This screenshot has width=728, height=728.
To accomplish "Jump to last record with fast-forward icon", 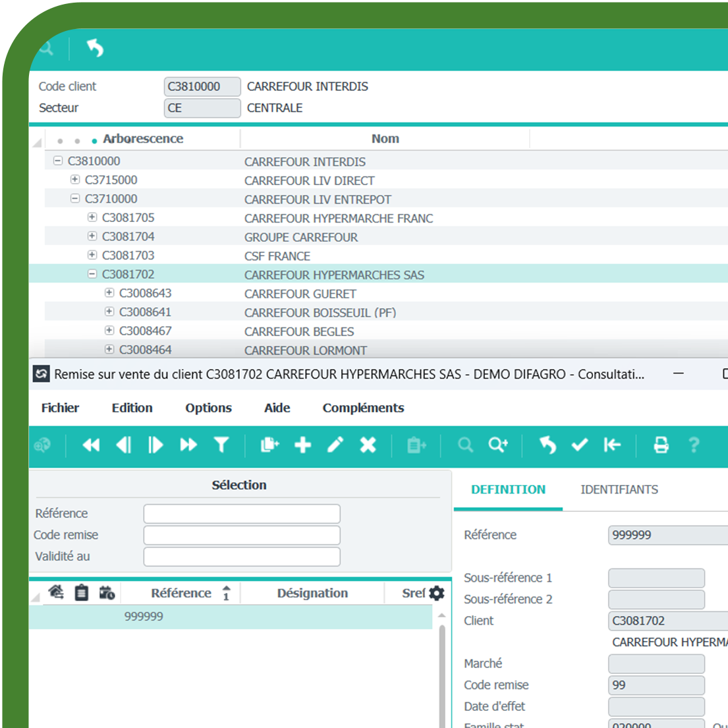I will (x=188, y=445).
